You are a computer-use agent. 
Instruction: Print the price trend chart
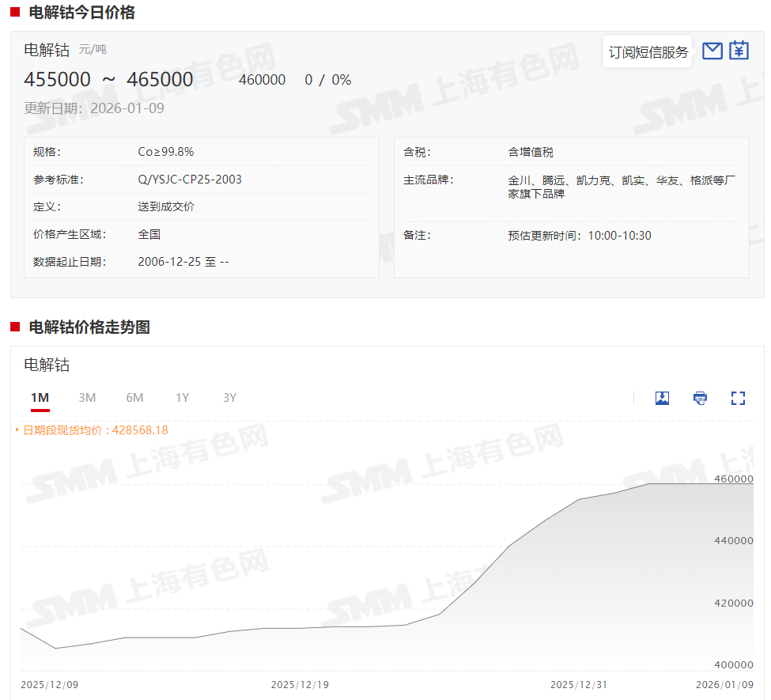click(700, 398)
